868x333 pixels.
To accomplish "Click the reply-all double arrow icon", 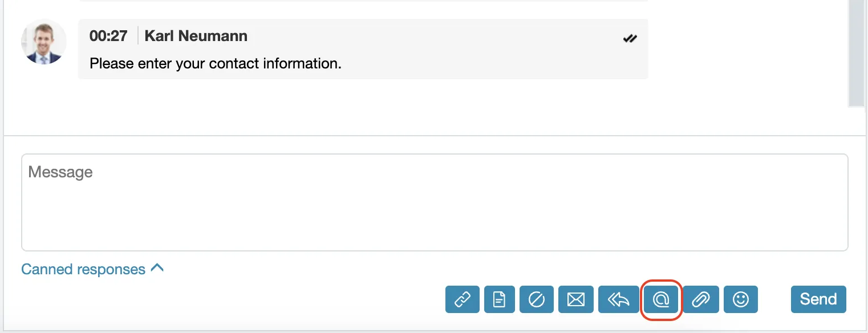I will point(618,299).
